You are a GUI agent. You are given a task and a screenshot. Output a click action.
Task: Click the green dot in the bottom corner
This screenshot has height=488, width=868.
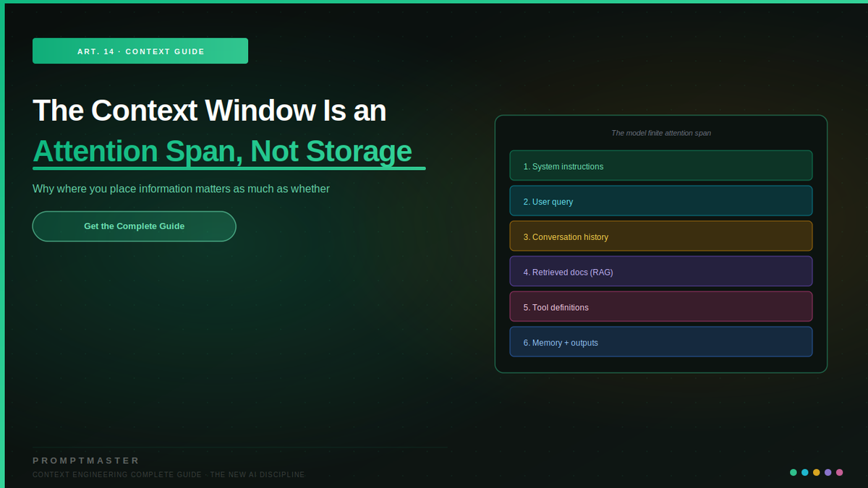click(x=793, y=473)
